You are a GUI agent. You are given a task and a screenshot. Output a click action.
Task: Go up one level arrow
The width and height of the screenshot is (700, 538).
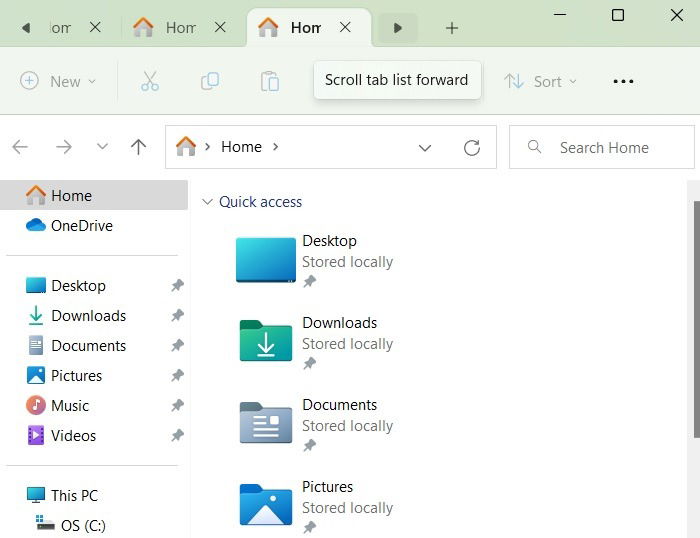138,146
